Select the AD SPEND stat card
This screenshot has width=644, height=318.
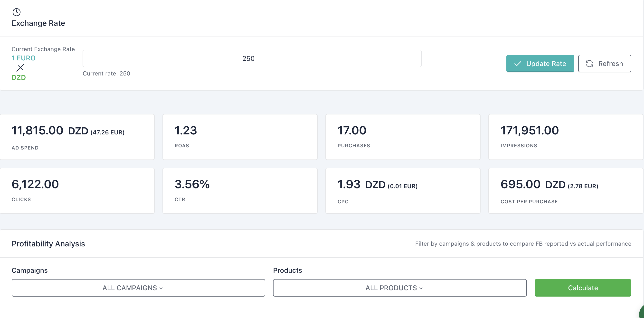coord(77,137)
